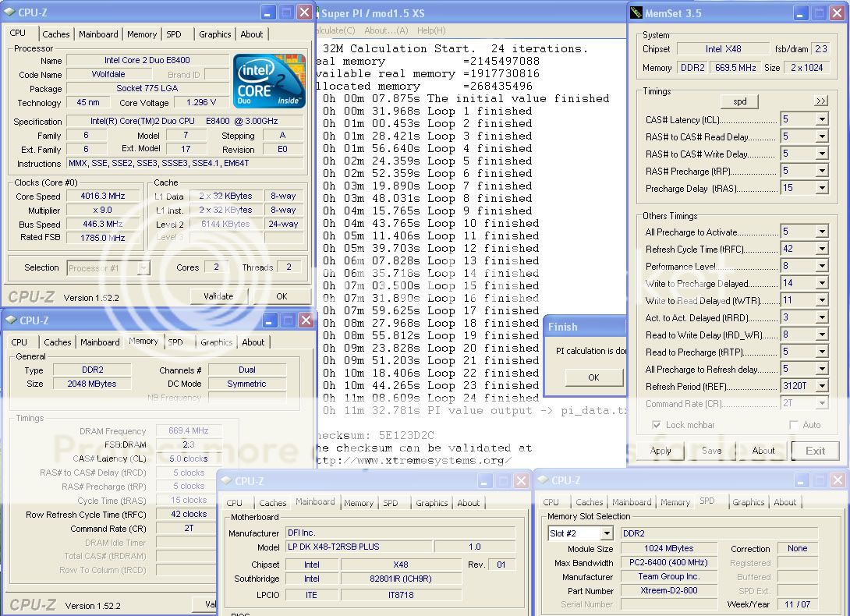The height and width of the screenshot is (616, 850).
Task: Click CPU-Z SPD window title icon
Action: tap(544, 480)
